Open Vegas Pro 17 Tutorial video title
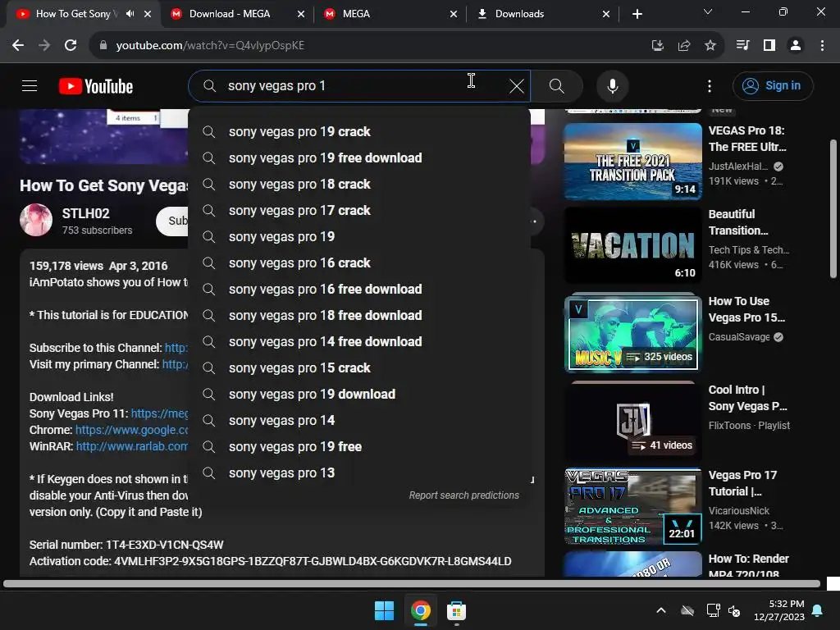The image size is (840, 630). 742,483
